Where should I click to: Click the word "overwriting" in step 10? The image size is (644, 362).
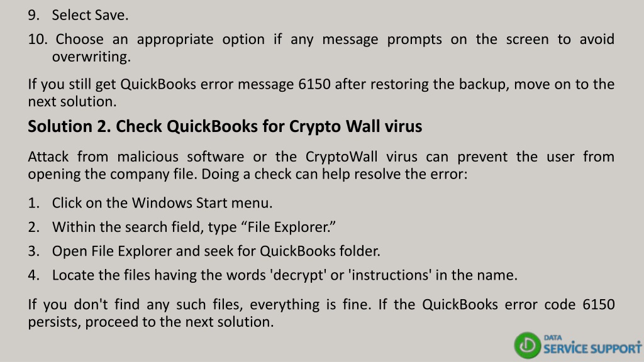coord(89,57)
